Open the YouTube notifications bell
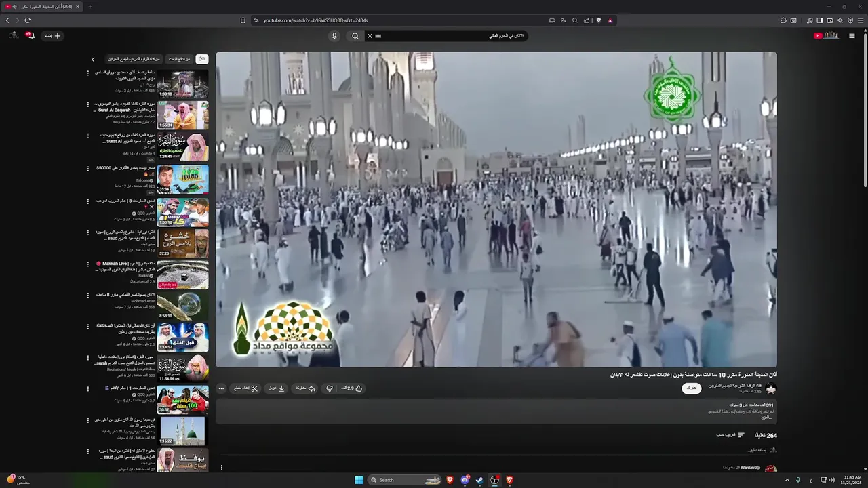Viewport: 868px width, 488px height. [x=31, y=35]
